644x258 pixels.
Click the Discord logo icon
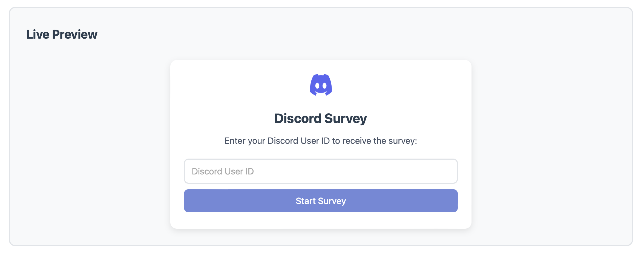click(321, 85)
